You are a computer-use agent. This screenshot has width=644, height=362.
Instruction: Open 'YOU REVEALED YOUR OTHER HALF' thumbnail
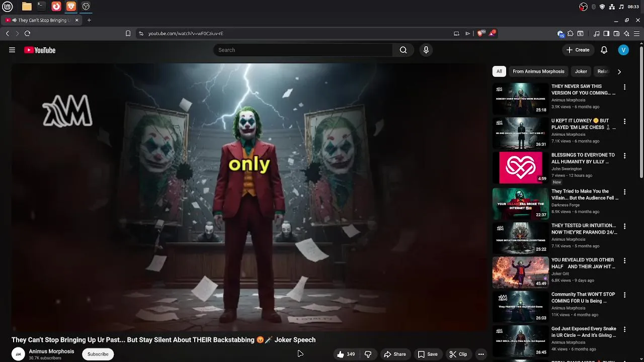click(520, 272)
